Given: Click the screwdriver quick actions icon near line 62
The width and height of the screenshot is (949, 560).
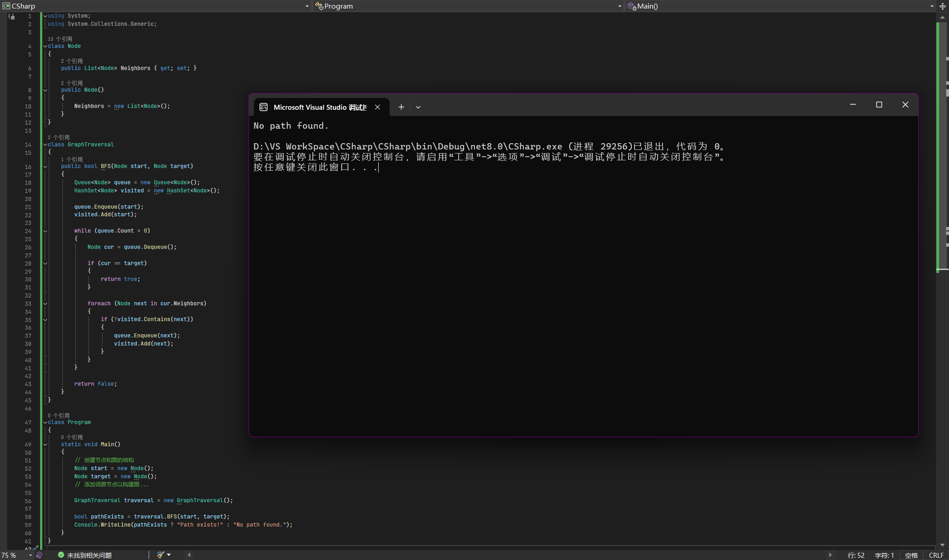Looking at the screenshot, I should pos(35,548).
